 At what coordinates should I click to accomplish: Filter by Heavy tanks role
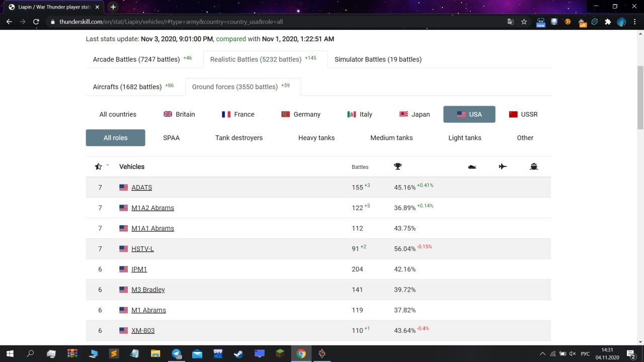(316, 138)
